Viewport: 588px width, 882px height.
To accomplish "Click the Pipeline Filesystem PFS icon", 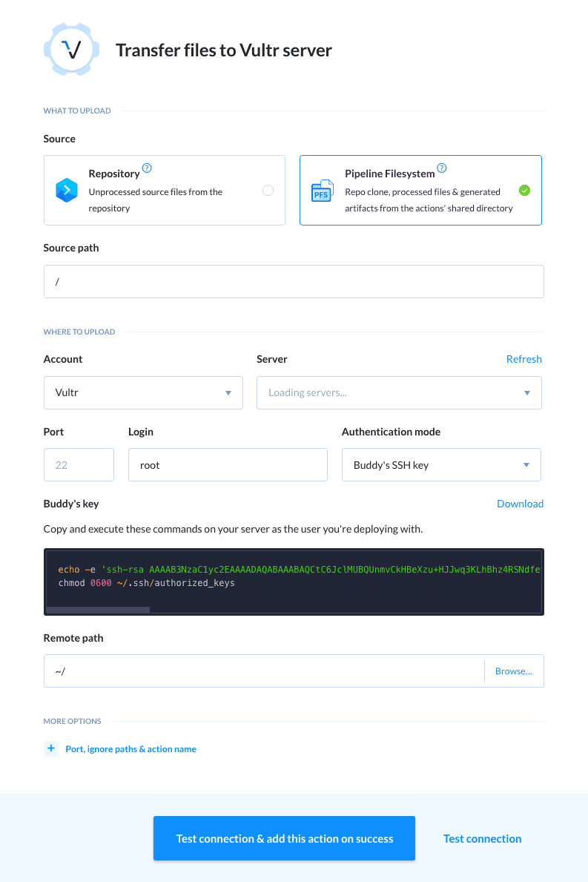I will coord(322,191).
